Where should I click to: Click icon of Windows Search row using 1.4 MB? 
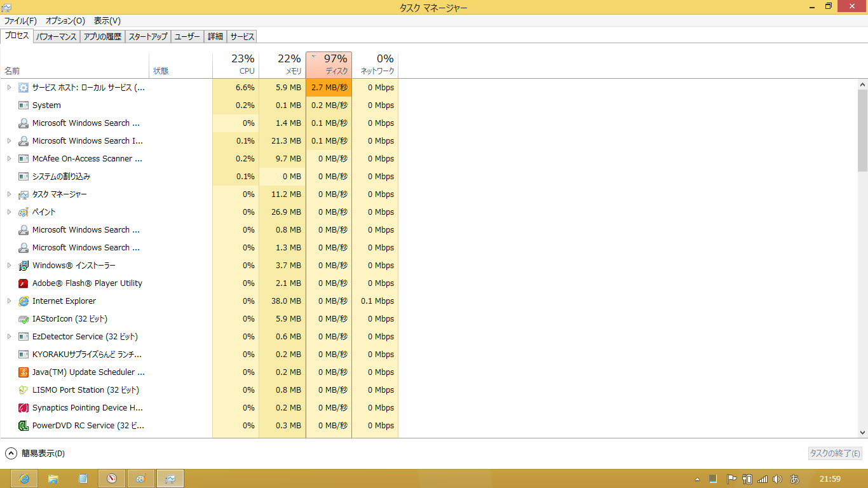tap(24, 123)
